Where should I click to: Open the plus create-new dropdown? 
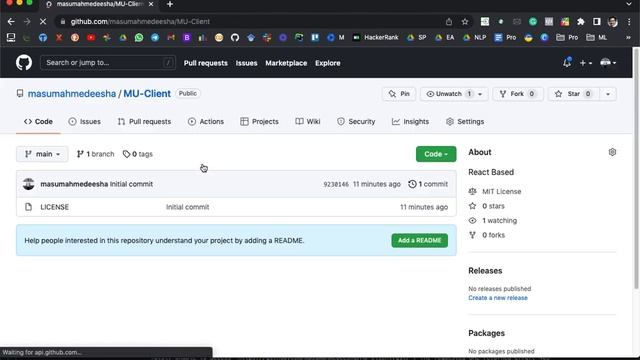point(586,63)
